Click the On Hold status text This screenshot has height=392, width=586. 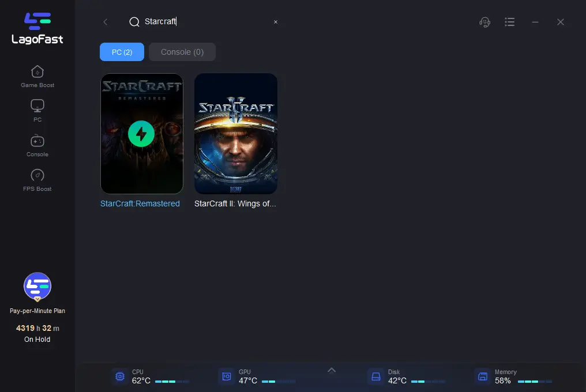pyautogui.click(x=37, y=340)
